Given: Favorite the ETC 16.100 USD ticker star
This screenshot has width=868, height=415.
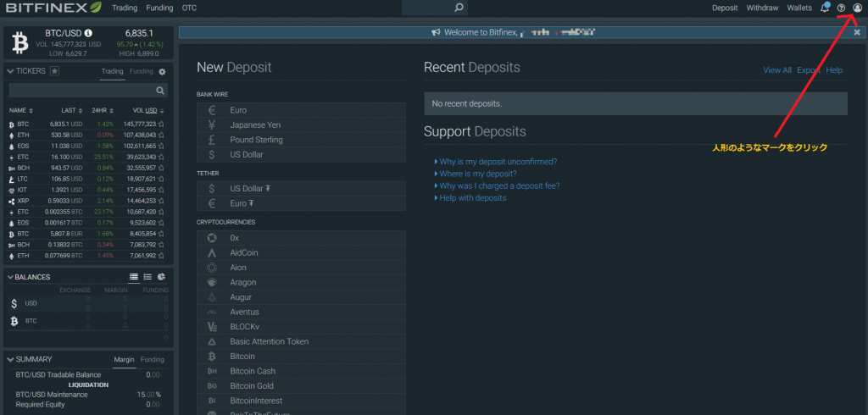Looking at the screenshot, I should (161, 158).
